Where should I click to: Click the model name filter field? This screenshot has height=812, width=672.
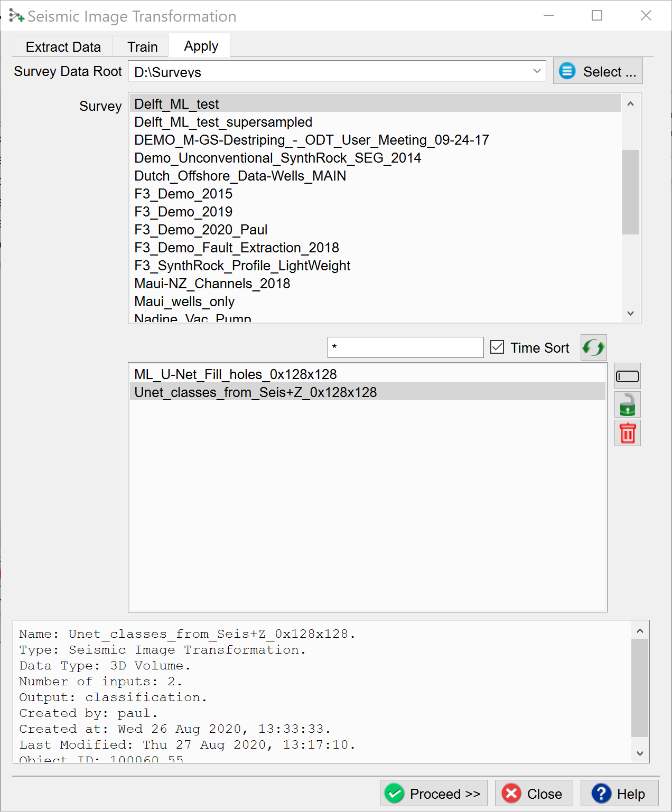coord(405,347)
